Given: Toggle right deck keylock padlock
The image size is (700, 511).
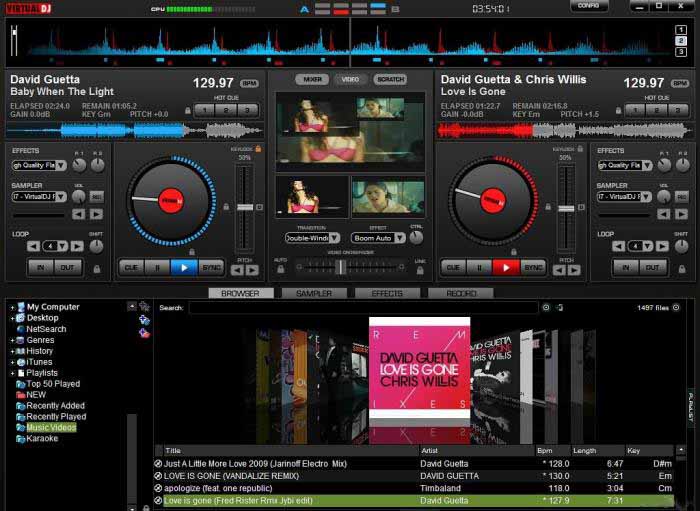Looking at the screenshot, I should click(580, 149).
